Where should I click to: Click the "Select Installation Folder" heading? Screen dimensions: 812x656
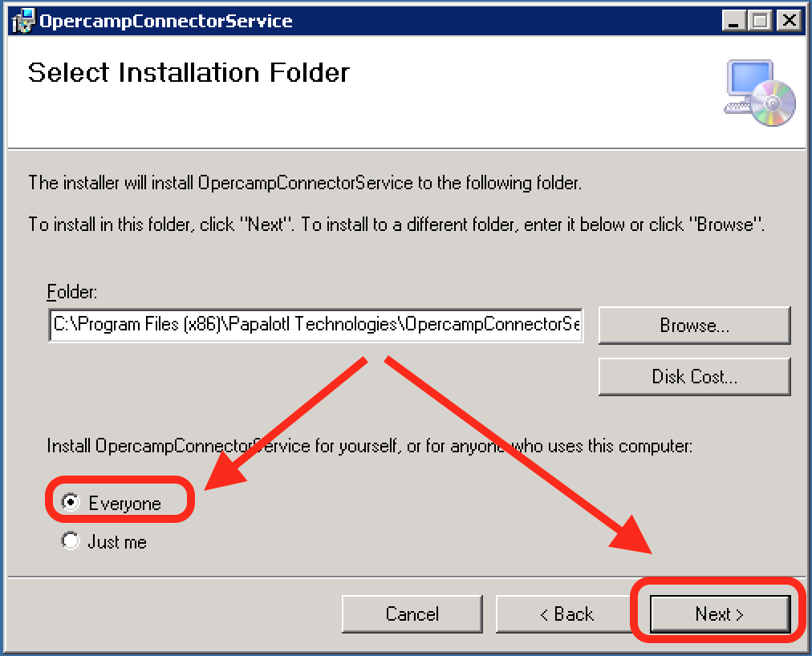point(189,73)
